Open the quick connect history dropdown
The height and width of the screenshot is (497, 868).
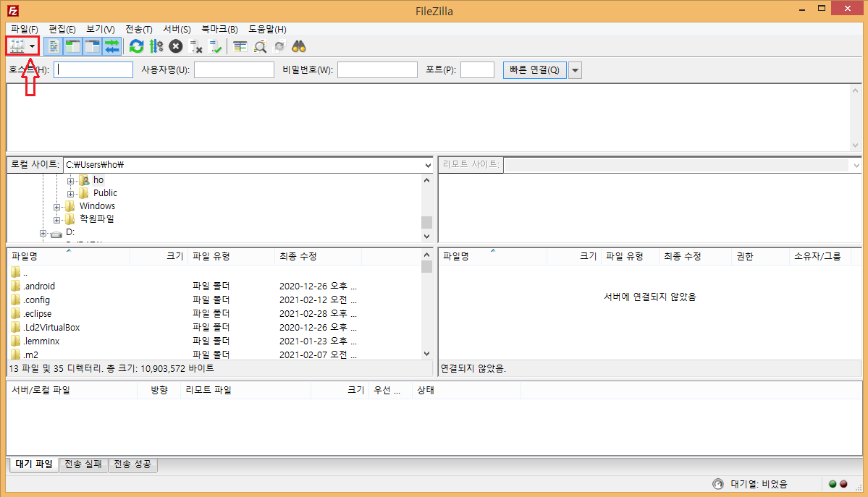575,70
